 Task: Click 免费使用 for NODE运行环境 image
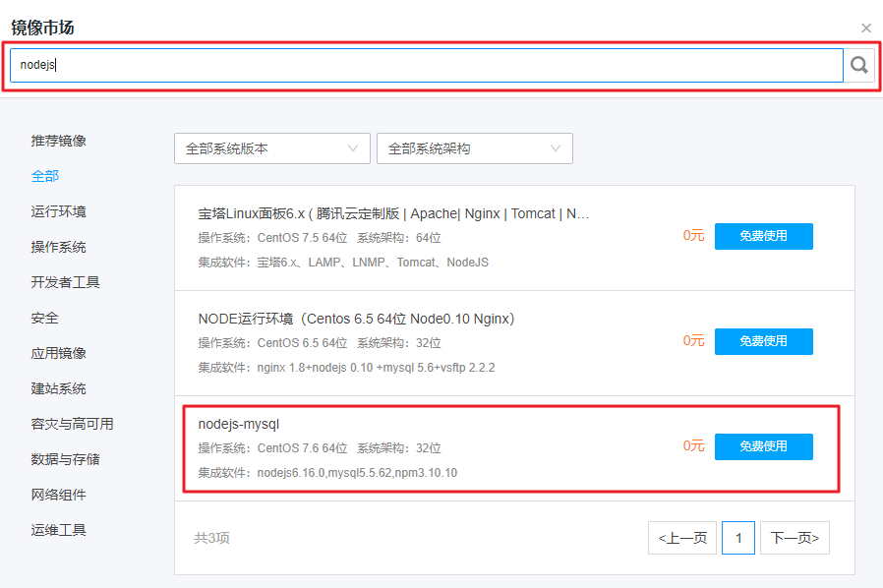click(764, 341)
